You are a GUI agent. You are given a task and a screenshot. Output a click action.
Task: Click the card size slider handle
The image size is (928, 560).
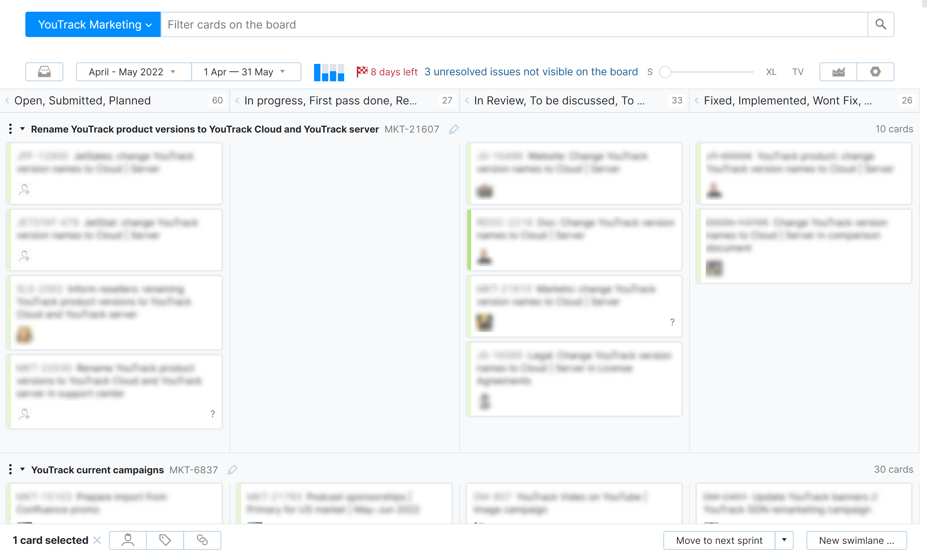(665, 72)
